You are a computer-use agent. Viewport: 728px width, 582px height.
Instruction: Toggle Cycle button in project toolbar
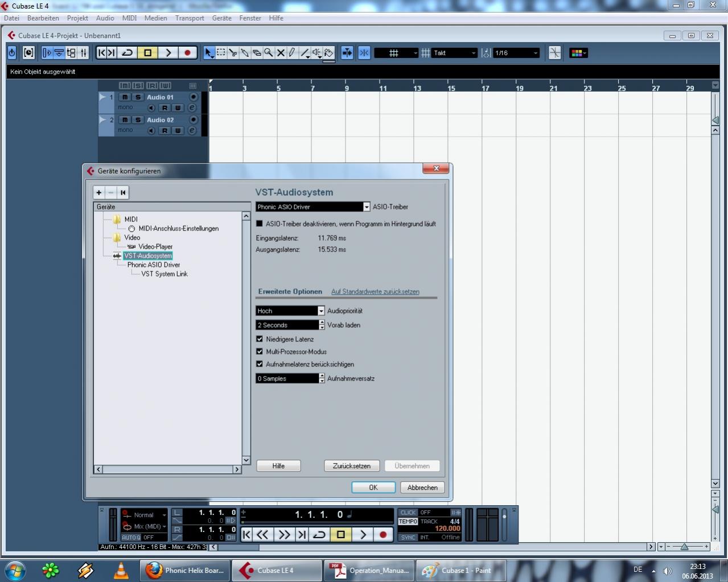pyautogui.click(x=127, y=53)
